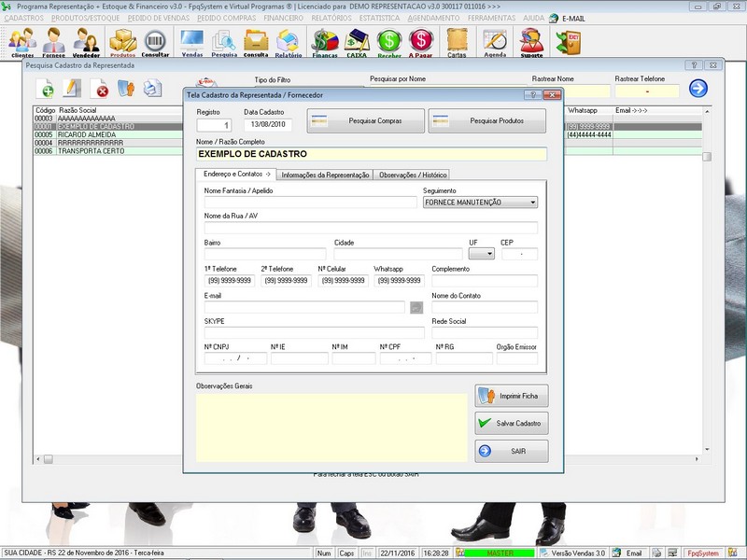Open the Relatório printer icon

click(288, 42)
